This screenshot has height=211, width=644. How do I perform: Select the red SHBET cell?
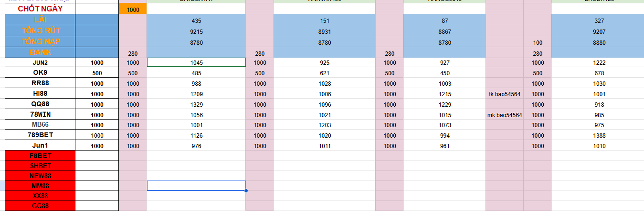click(40, 166)
